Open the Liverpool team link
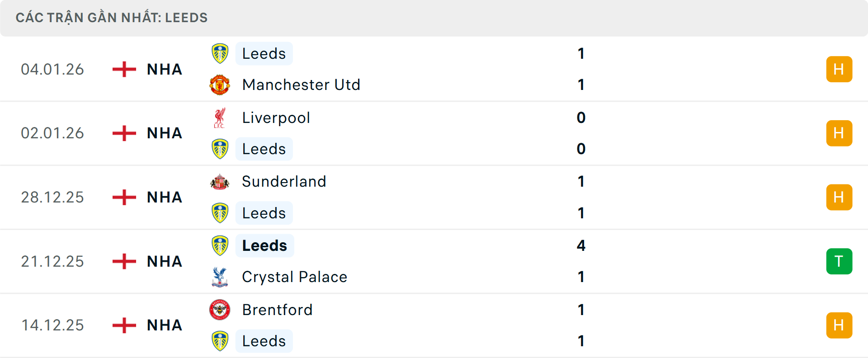The height and width of the screenshot is (358, 868). [x=276, y=118]
